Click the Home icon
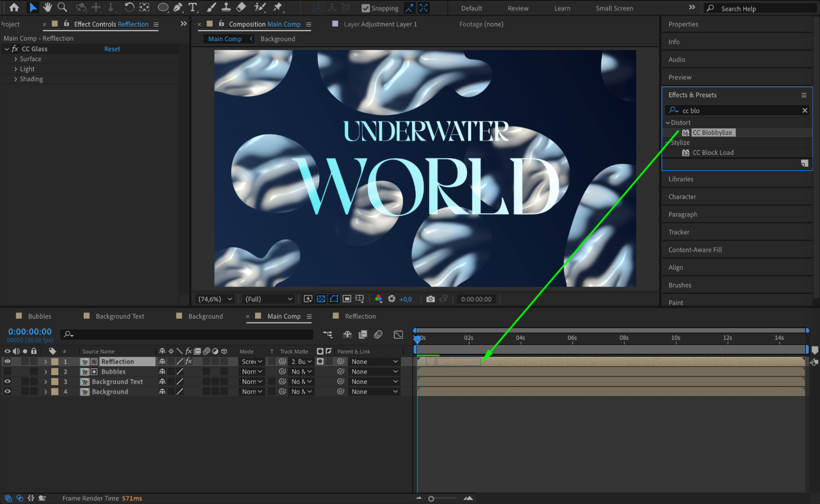 [14, 7]
